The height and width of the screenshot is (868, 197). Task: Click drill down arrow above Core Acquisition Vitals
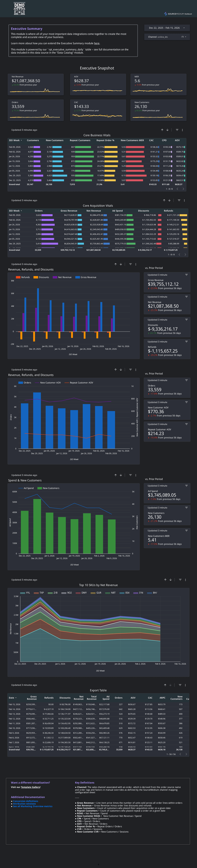[x=169, y=200]
